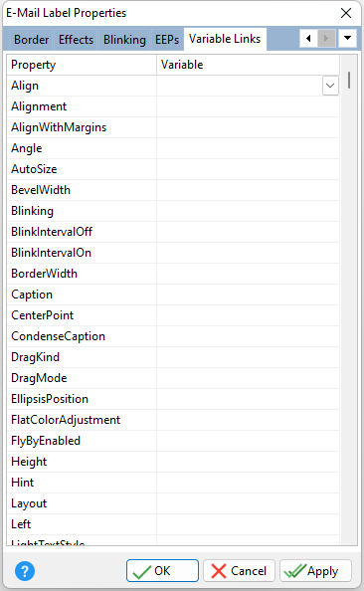
Task: Select the Blinking tab
Action: 124,40
